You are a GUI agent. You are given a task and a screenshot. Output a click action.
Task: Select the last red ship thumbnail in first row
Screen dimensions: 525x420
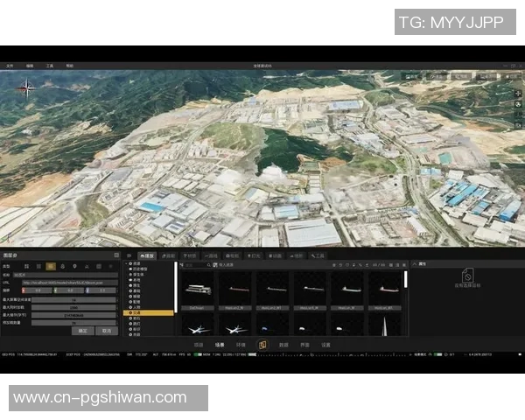click(x=385, y=291)
